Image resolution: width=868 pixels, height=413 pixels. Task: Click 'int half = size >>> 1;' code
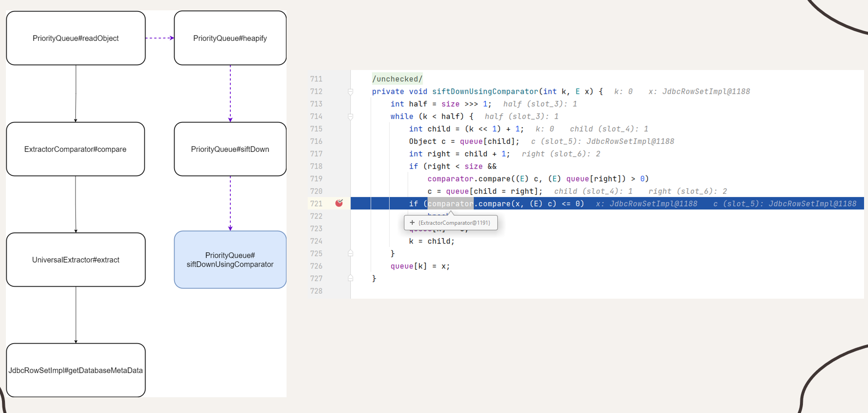coord(441,104)
